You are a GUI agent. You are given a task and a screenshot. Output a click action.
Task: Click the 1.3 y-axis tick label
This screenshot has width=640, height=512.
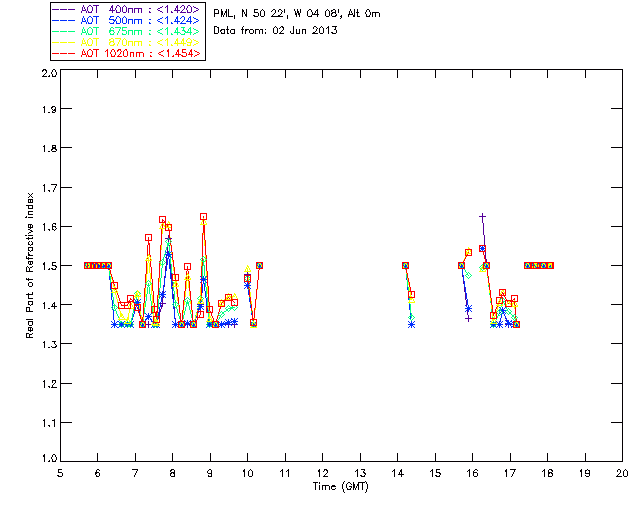tap(49, 344)
